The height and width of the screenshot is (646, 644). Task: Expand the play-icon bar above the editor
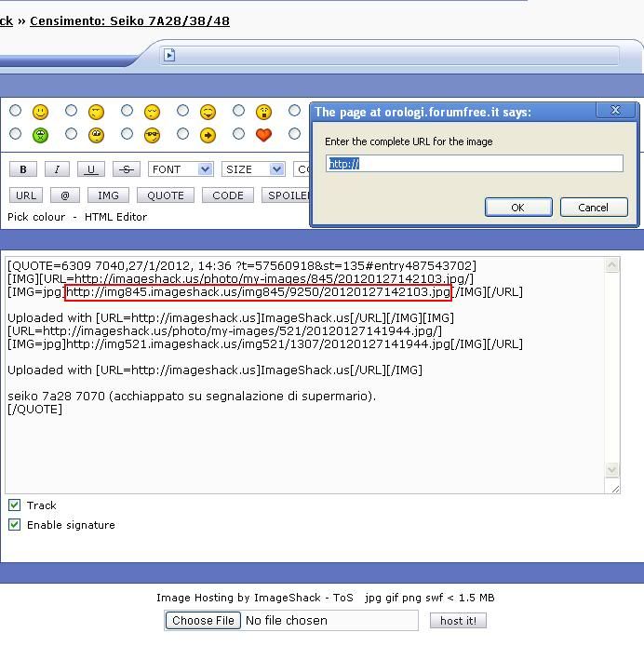point(169,55)
